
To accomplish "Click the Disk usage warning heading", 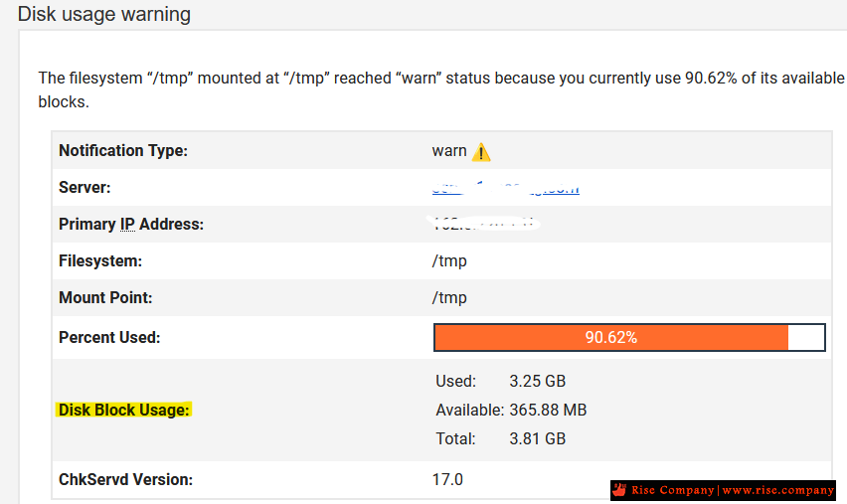I will click(x=104, y=14).
